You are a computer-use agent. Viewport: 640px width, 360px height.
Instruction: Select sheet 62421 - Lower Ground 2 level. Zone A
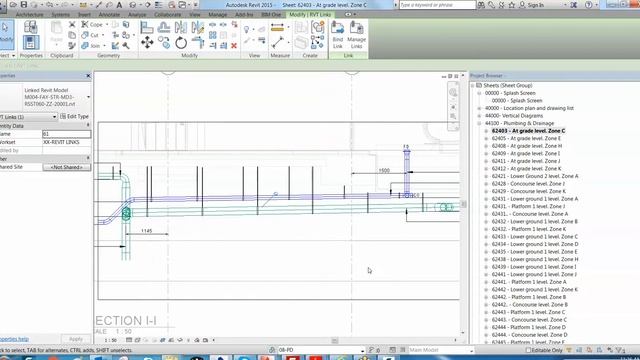pos(535,176)
